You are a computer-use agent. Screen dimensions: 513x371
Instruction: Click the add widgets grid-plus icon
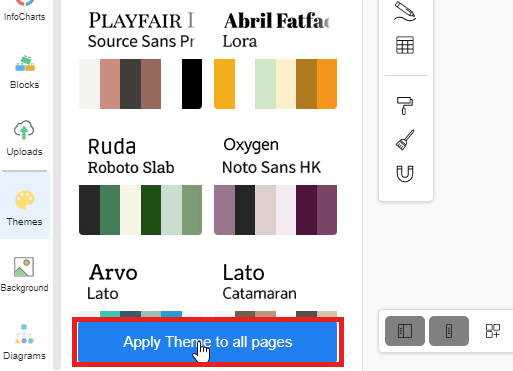tap(493, 331)
